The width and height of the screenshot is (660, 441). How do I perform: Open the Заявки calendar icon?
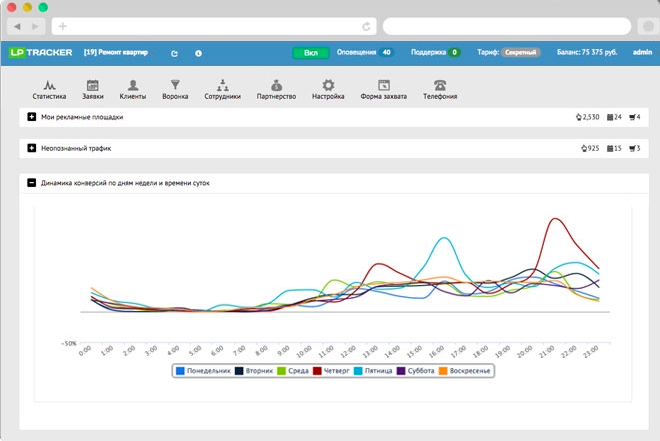[x=93, y=86]
